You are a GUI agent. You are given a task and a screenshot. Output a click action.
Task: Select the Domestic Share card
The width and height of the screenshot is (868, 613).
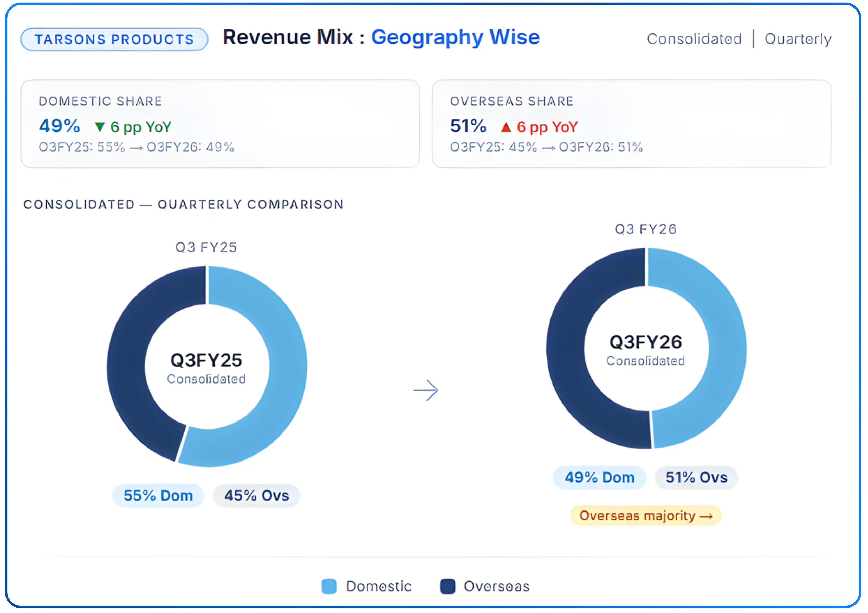coord(220,124)
